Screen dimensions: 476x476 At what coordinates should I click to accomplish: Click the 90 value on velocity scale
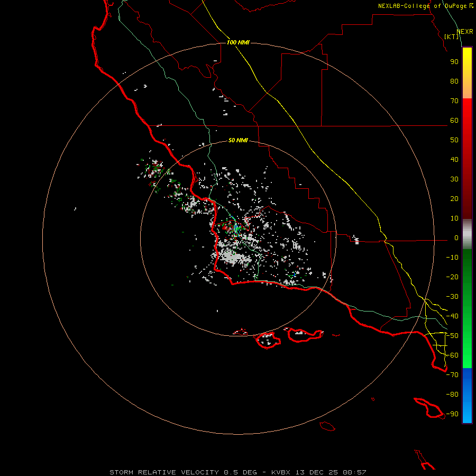pyautogui.click(x=454, y=62)
